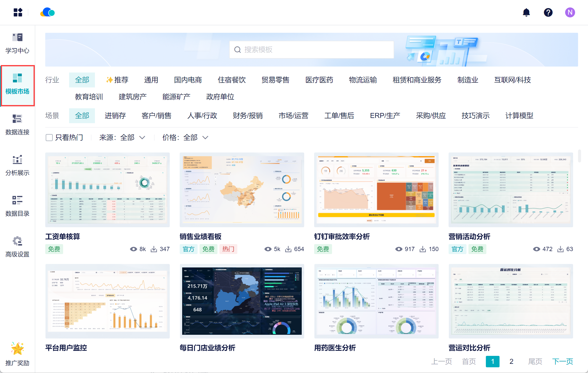Click 下一页 pagination link
588x373 pixels.
562,361
